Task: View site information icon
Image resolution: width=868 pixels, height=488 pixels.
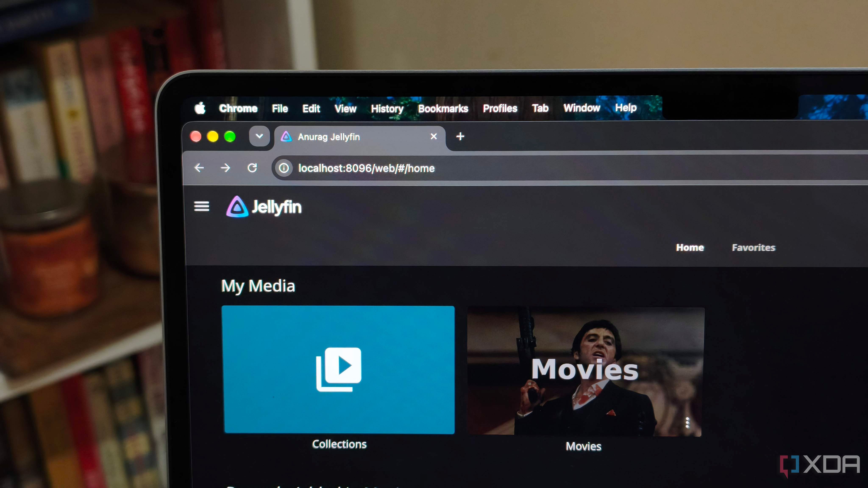Action: (284, 168)
